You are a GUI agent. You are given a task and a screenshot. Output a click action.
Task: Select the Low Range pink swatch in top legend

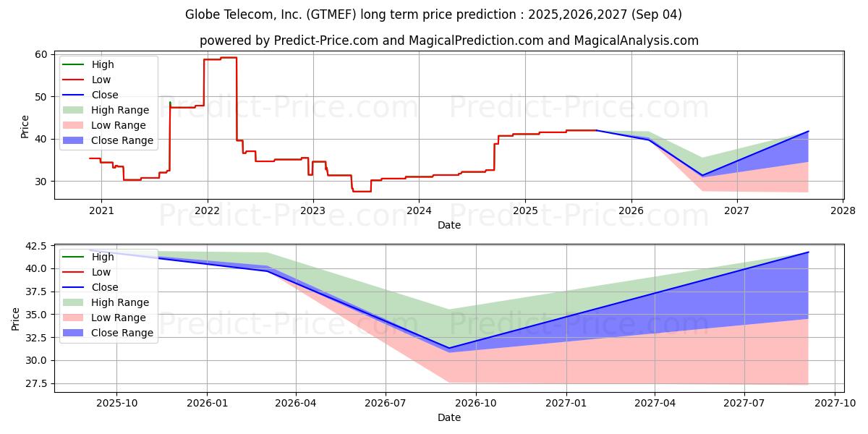click(x=74, y=126)
